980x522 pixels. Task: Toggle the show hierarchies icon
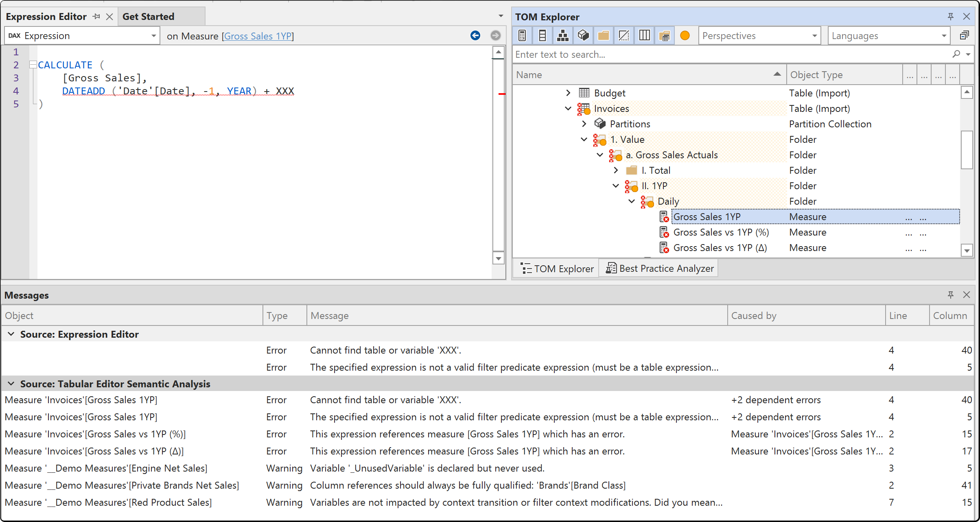point(563,36)
